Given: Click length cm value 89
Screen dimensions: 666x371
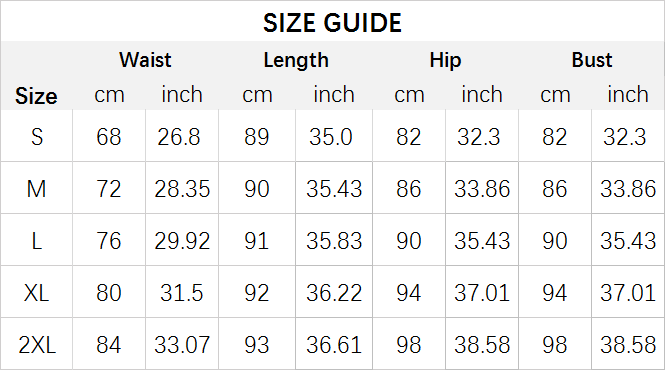Looking at the screenshot, I should coord(257,137).
